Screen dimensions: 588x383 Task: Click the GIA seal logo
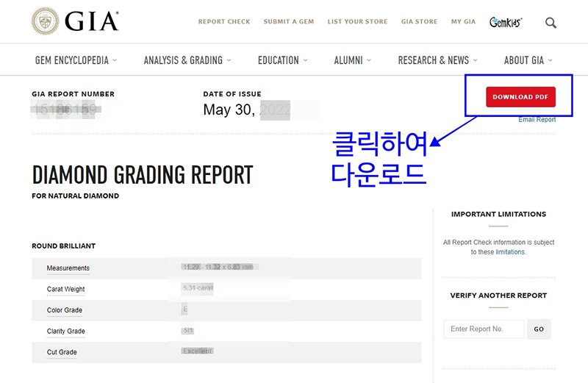click(45, 21)
